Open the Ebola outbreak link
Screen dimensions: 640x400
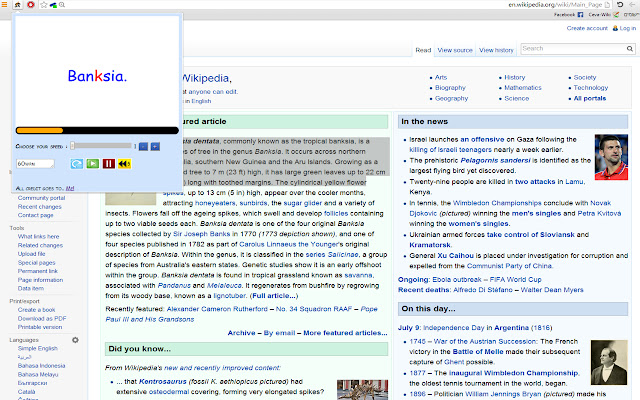click(457, 280)
